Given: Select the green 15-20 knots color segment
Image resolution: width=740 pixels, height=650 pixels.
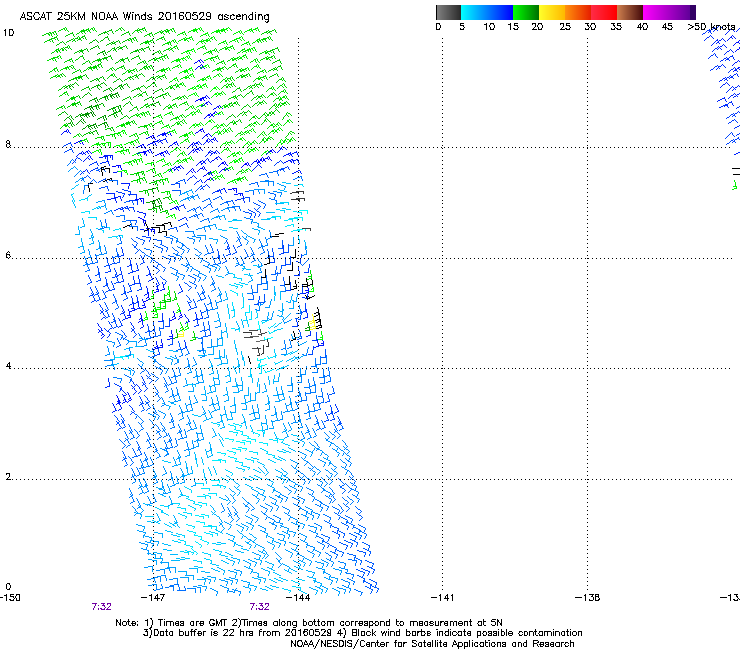Looking at the screenshot, I should (526, 12).
